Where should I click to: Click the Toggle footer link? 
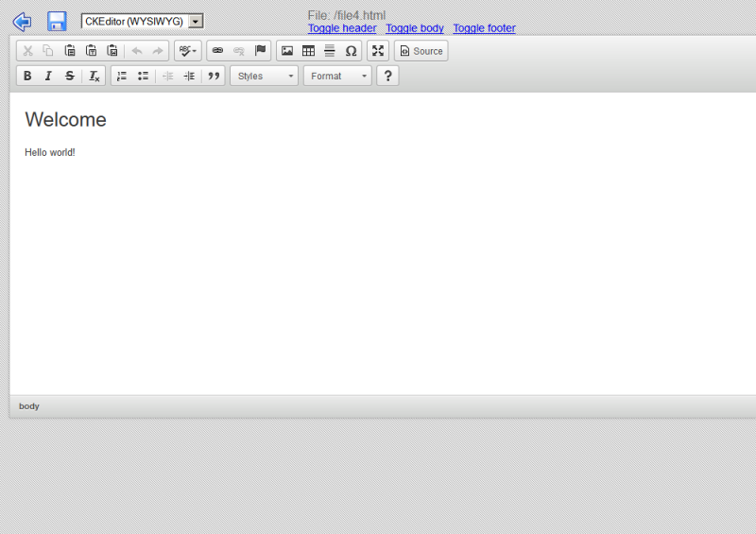[484, 28]
